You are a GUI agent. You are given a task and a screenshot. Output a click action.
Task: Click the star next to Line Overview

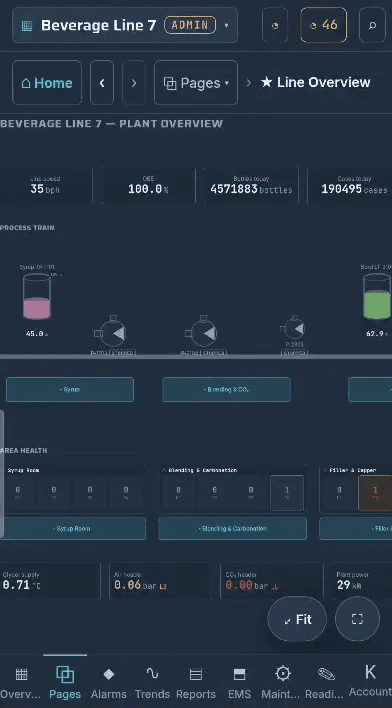click(266, 83)
